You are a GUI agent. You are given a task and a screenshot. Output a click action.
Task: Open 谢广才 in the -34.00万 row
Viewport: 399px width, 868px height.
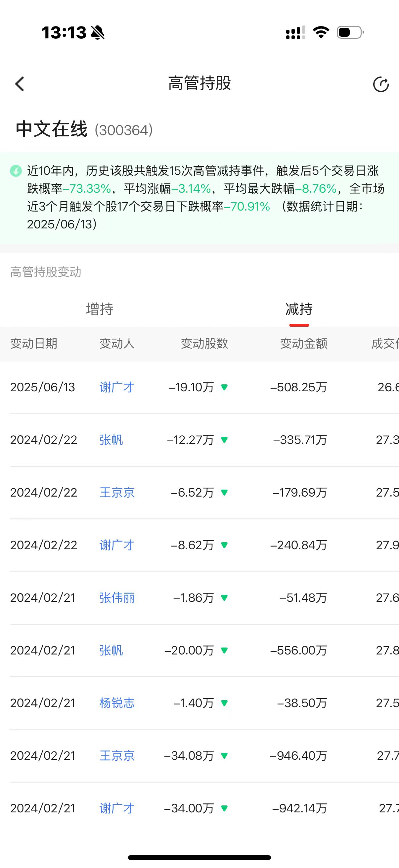(x=117, y=808)
